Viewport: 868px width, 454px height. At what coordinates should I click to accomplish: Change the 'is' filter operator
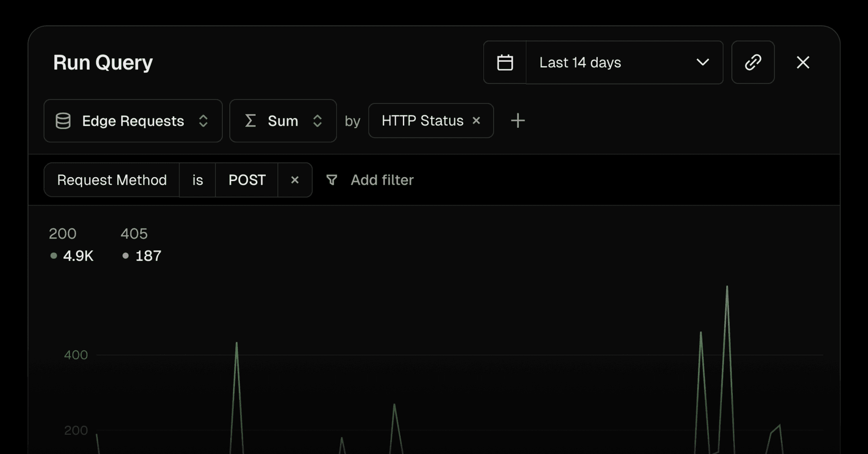198,180
